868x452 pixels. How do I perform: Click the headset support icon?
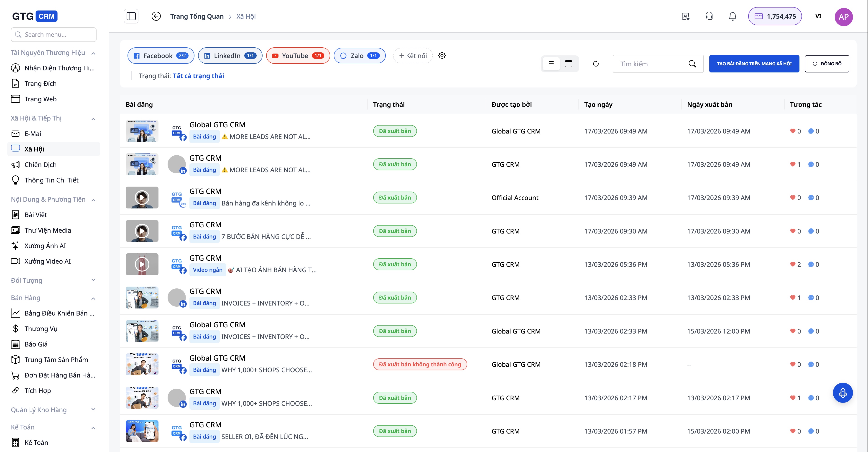[x=709, y=16]
